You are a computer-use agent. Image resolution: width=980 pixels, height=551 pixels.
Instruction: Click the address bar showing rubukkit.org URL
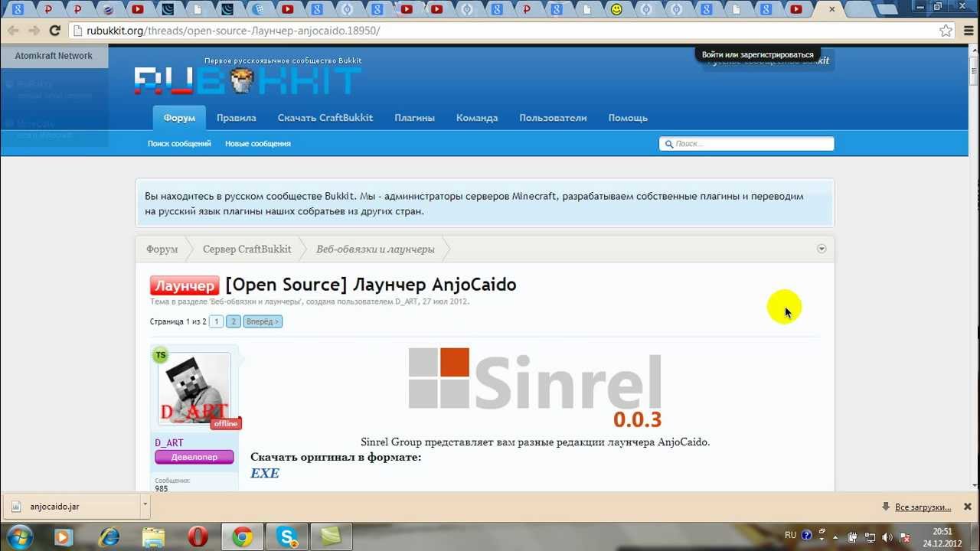click(505, 31)
